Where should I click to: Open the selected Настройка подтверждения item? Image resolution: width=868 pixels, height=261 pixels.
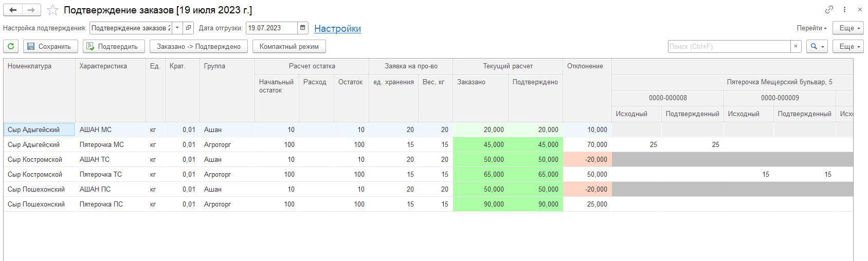point(189,28)
